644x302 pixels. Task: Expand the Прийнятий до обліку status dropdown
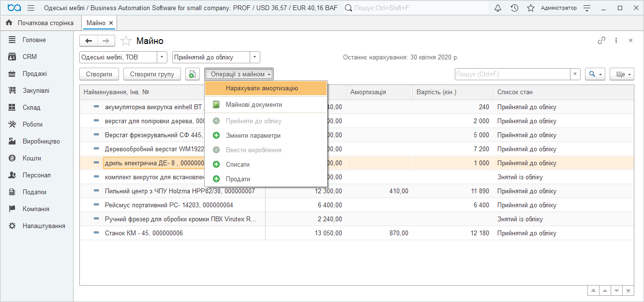click(x=255, y=58)
